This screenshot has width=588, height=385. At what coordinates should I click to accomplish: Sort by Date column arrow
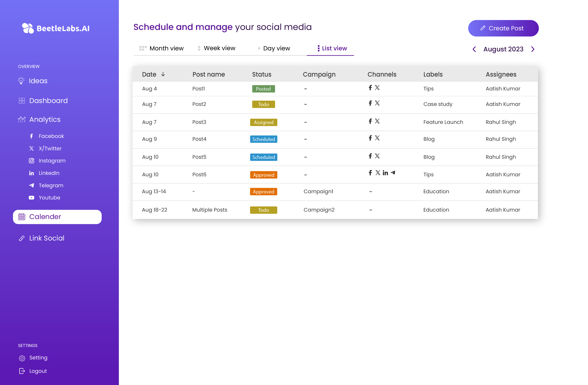point(163,74)
